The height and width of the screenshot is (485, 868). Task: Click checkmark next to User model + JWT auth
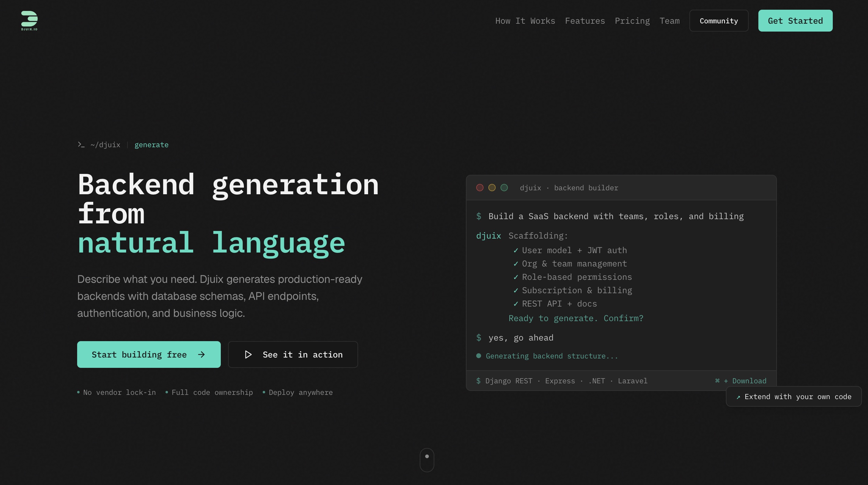[515, 250]
